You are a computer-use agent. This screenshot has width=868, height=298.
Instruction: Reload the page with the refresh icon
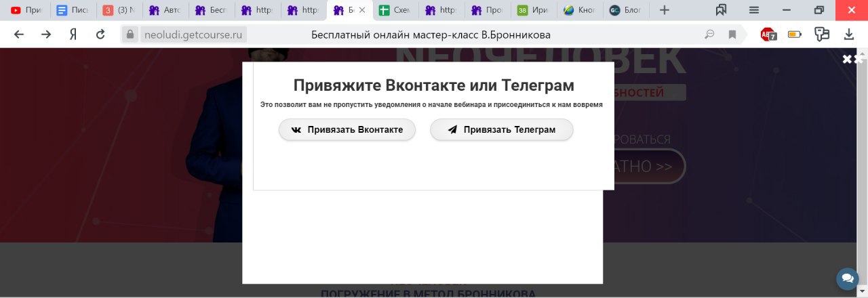pos(100,35)
